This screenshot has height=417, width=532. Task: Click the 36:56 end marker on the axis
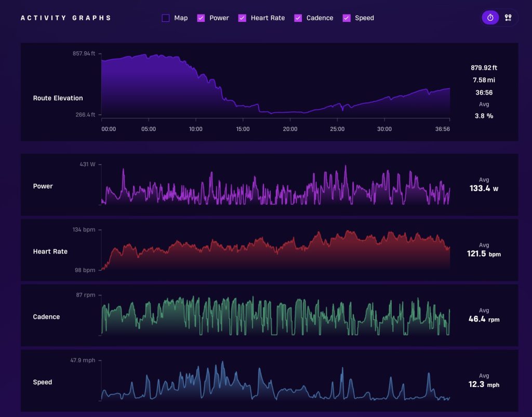(x=443, y=129)
